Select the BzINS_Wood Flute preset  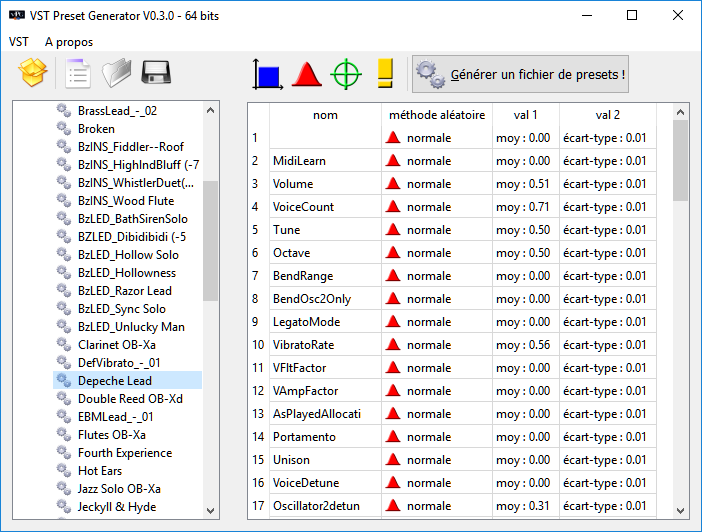click(126, 201)
